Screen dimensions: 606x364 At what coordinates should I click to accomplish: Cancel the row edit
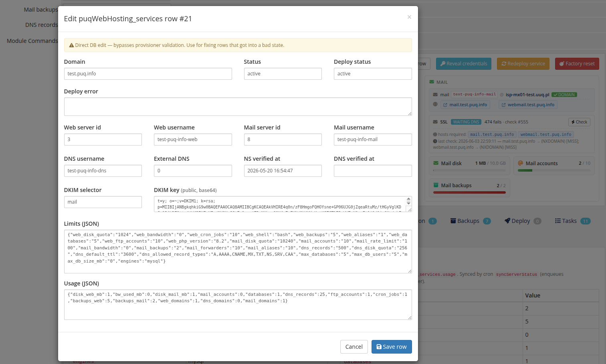click(354, 347)
